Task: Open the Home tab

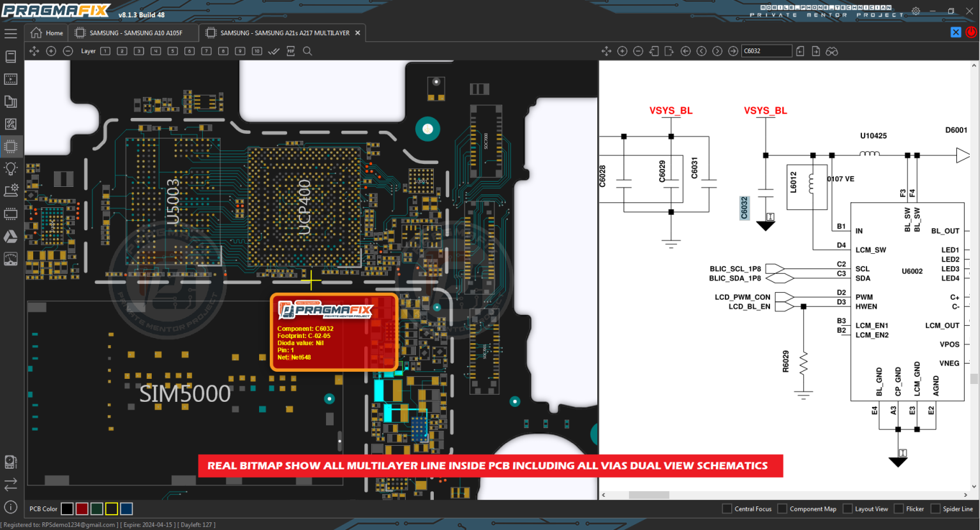Action: click(47, 33)
